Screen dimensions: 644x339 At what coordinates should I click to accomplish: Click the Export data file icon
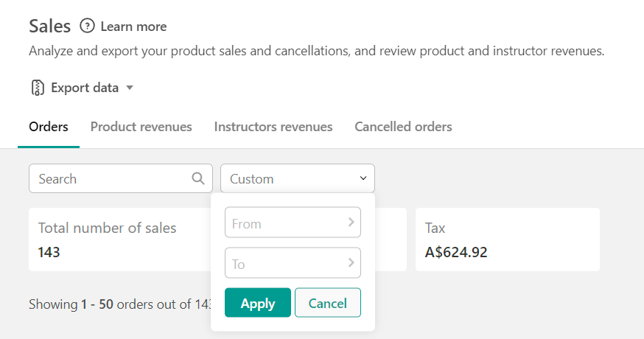[x=38, y=88]
